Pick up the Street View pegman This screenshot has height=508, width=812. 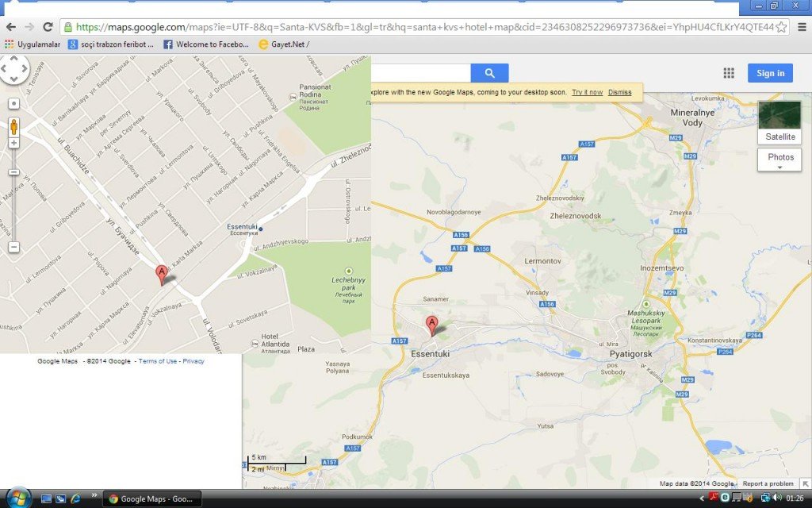pos(13,126)
